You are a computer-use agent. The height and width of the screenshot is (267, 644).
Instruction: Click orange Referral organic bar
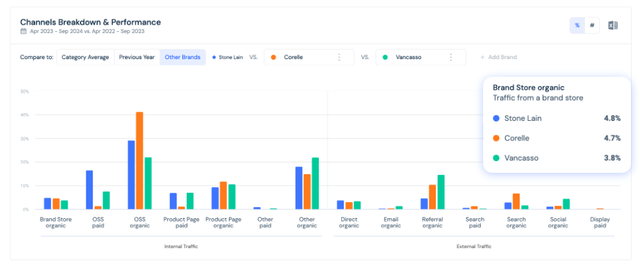tap(433, 197)
